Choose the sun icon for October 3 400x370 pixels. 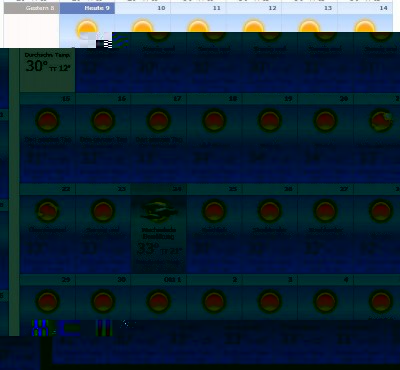270,301
